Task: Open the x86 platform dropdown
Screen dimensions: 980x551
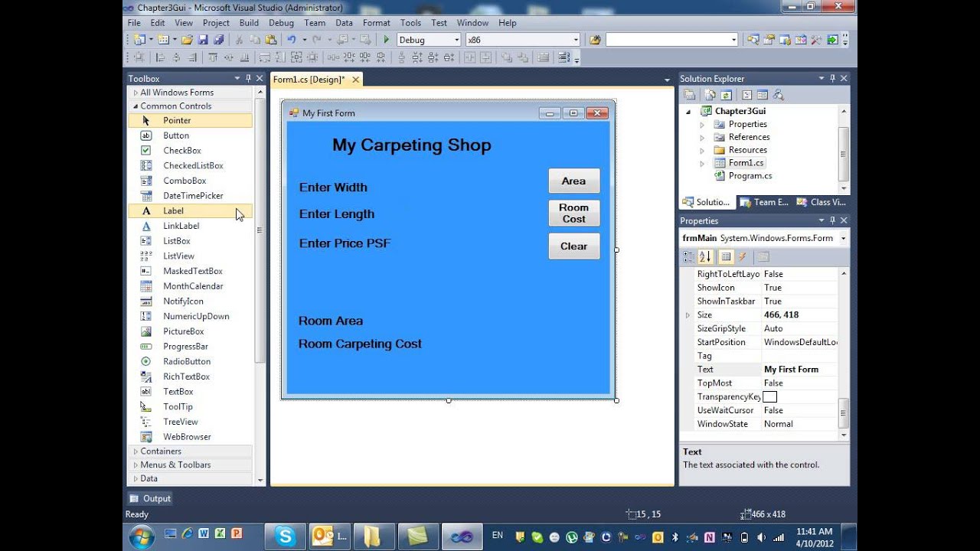Action: tap(576, 40)
